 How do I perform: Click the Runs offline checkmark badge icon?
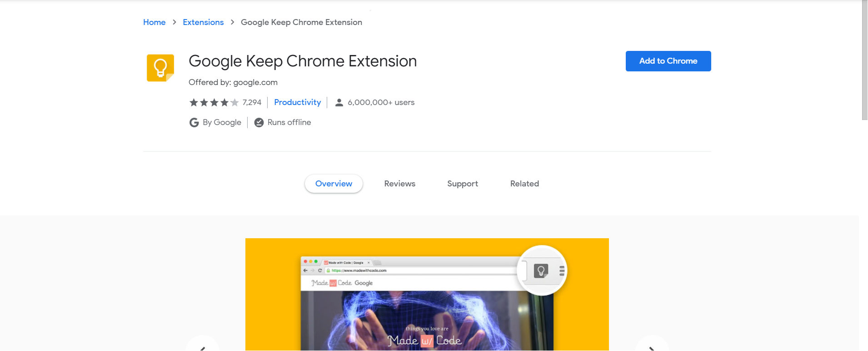point(259,122)
